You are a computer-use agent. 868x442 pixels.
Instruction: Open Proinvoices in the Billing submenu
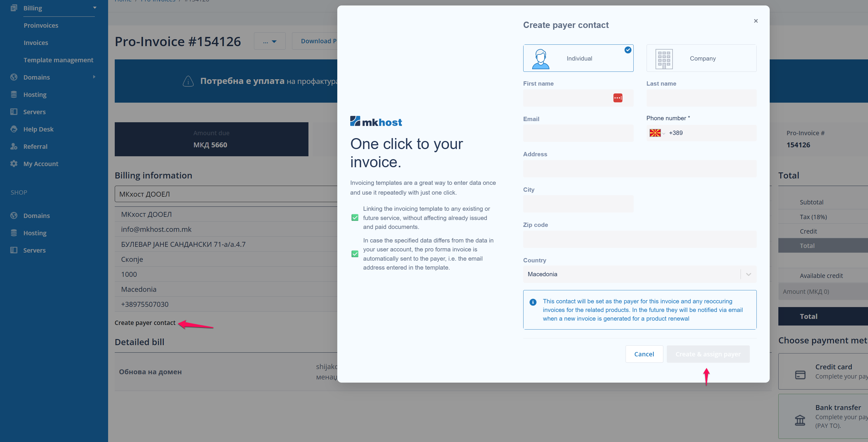pyautogui.click(x=41, y=25)
